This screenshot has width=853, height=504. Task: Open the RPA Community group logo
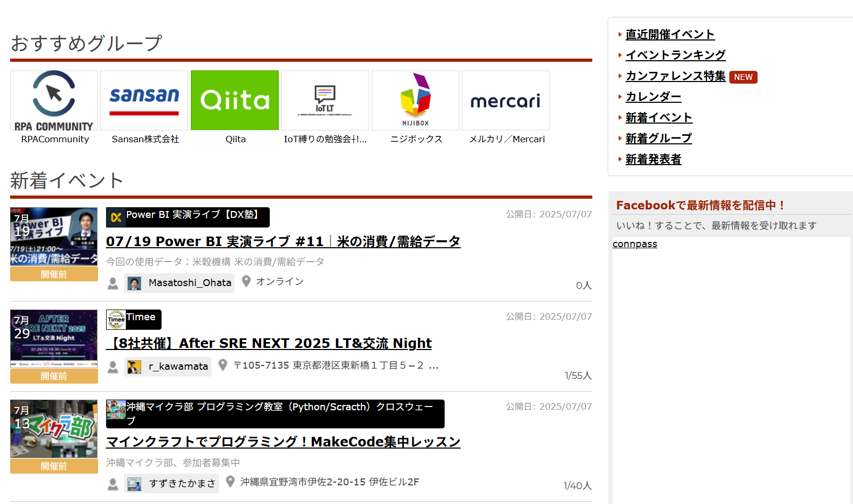click(x=54, y=101)
